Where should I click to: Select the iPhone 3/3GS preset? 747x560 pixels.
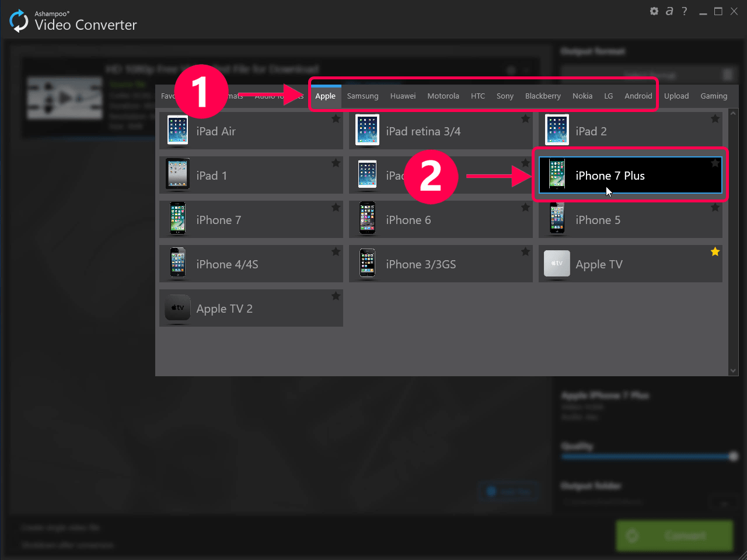(441, 264)
